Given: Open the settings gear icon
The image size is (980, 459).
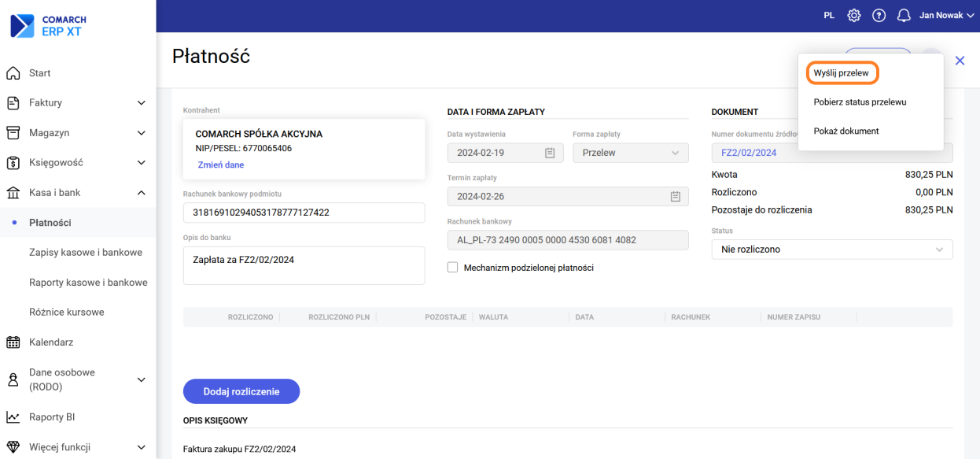Looking at the screenshot, I should click(x=854, y=16).
